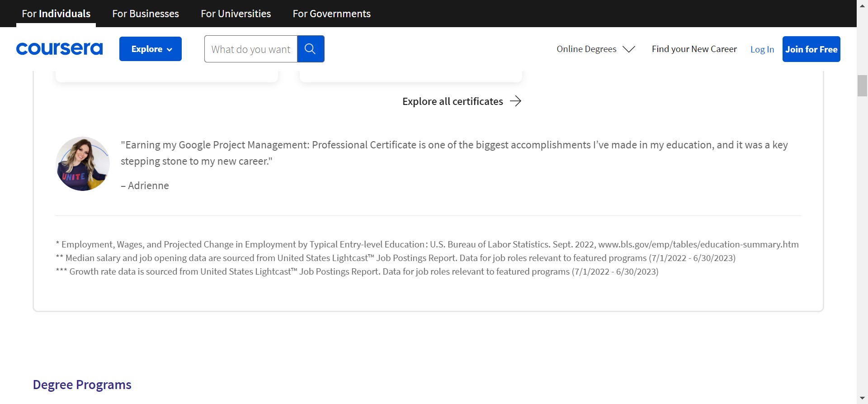The height and width of the screenshot is (404, 868).
Task: Follow the Explore all certificates link
Action: [x=453, y=101]
